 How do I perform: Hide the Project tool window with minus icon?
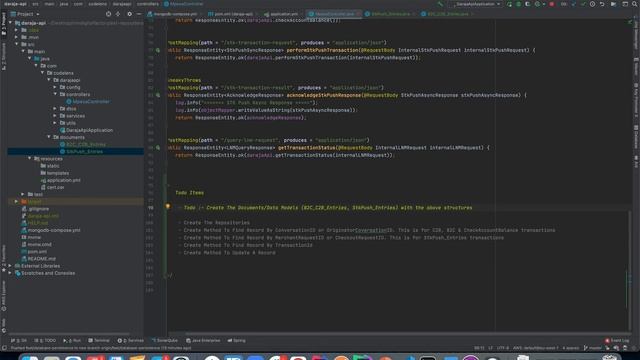coord(139,14)
